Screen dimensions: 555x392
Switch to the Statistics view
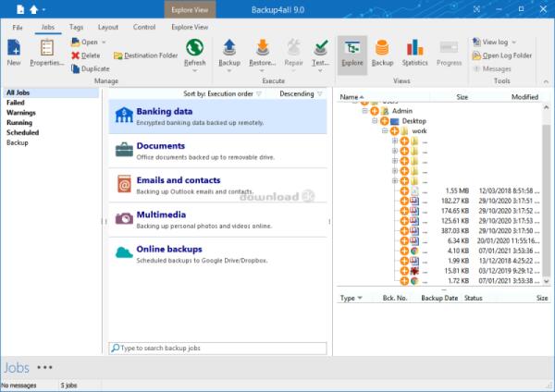[415, 52]
